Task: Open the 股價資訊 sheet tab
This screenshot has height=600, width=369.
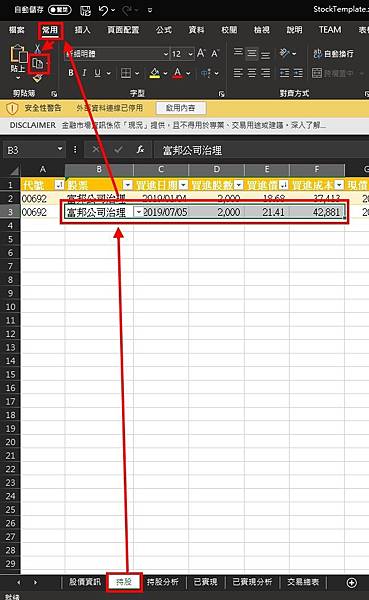Action: tap(85, 582)
